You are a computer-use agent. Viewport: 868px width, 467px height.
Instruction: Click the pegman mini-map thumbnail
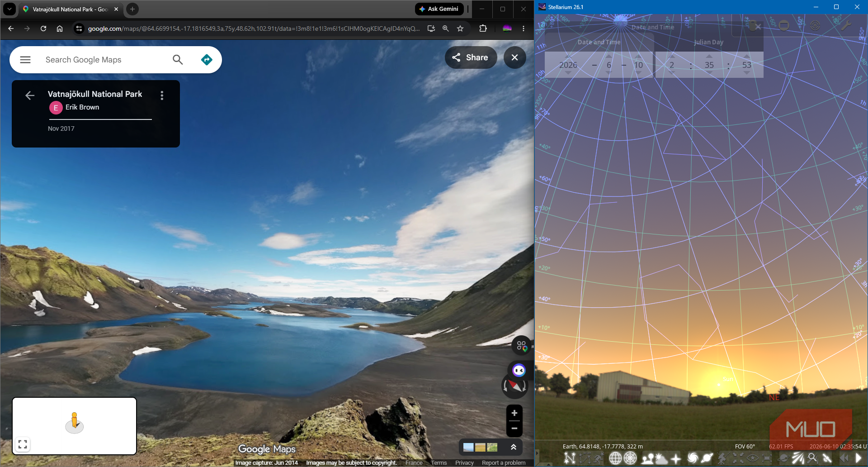click(x=75, y=426)
